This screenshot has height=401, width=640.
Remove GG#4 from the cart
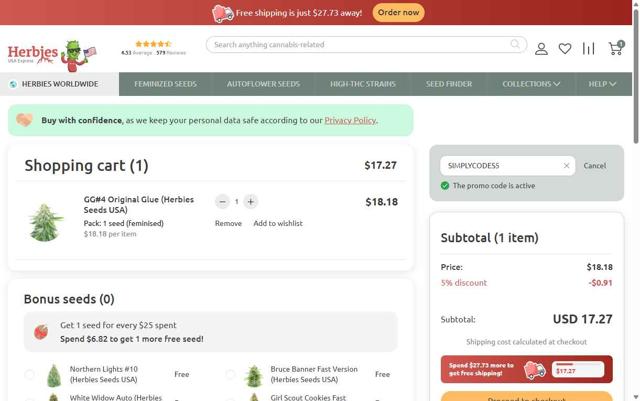[228, 223]
